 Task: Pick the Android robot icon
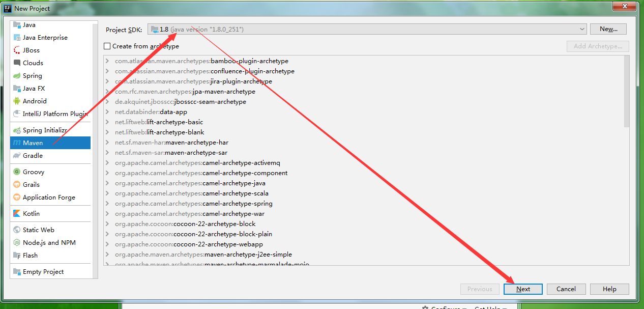pos(17,101)
